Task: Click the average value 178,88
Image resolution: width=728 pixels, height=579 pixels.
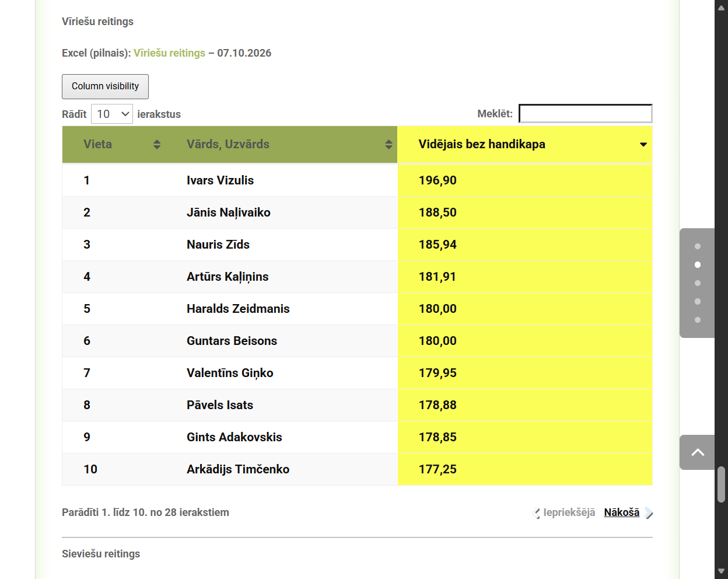Action: (437, 405)
